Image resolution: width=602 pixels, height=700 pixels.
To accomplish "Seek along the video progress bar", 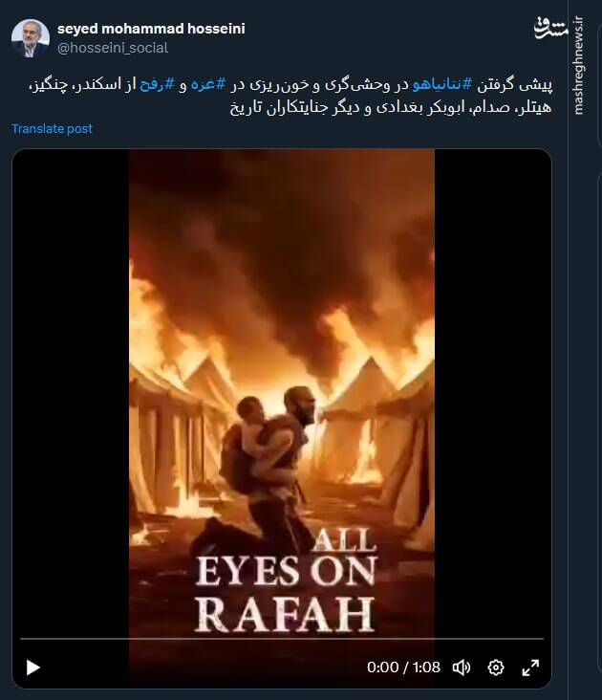I will (x=282, y=639).
